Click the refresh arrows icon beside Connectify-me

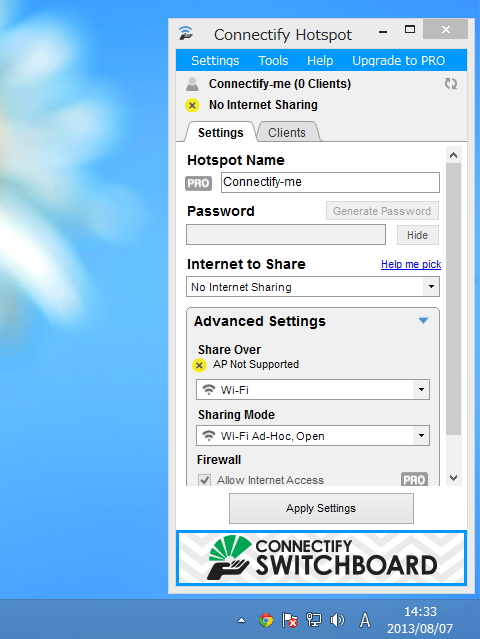click(x=451, y=84)
